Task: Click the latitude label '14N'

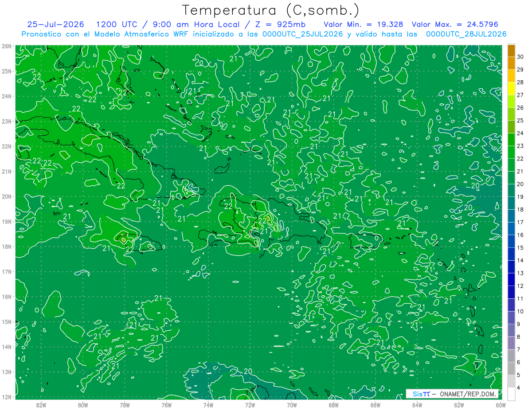Action: [x=6, y=347]
